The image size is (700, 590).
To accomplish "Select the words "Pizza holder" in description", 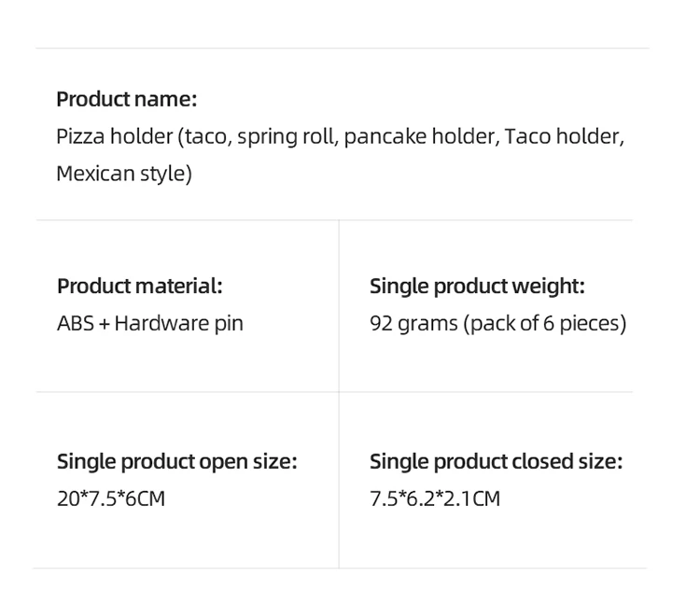I will 114,136.
